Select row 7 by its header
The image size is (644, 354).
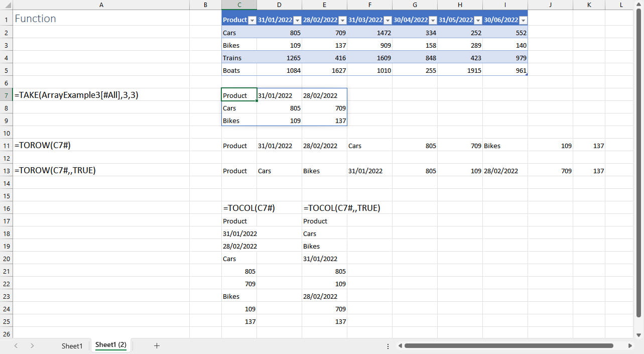click(7, 95)
